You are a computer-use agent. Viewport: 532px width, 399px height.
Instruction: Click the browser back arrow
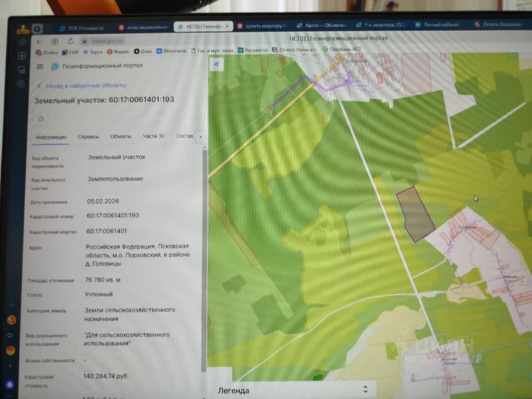39,42
